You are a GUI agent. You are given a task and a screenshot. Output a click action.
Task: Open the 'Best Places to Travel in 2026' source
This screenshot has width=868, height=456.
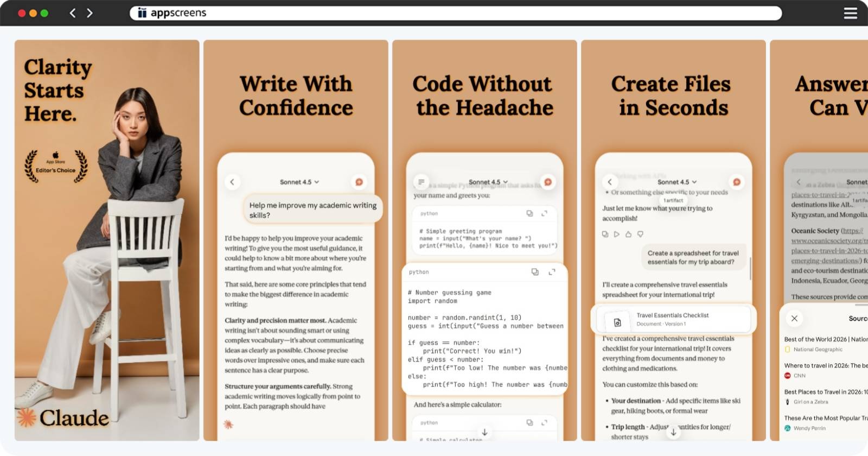point(826,396)
